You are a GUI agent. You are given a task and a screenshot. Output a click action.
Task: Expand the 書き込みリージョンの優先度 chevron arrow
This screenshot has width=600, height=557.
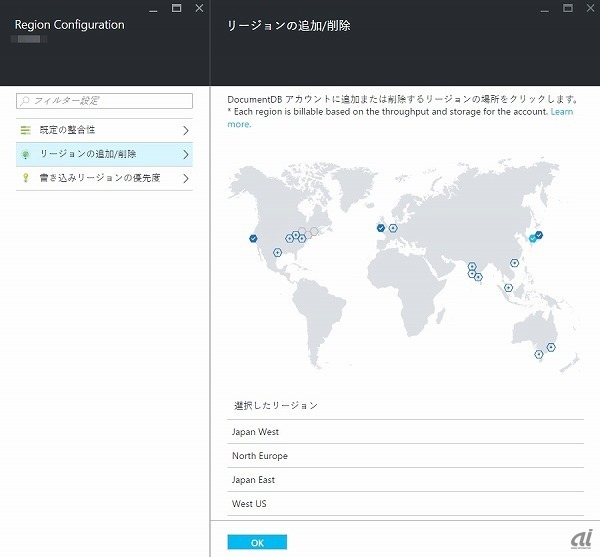click(x=185, y=178)
